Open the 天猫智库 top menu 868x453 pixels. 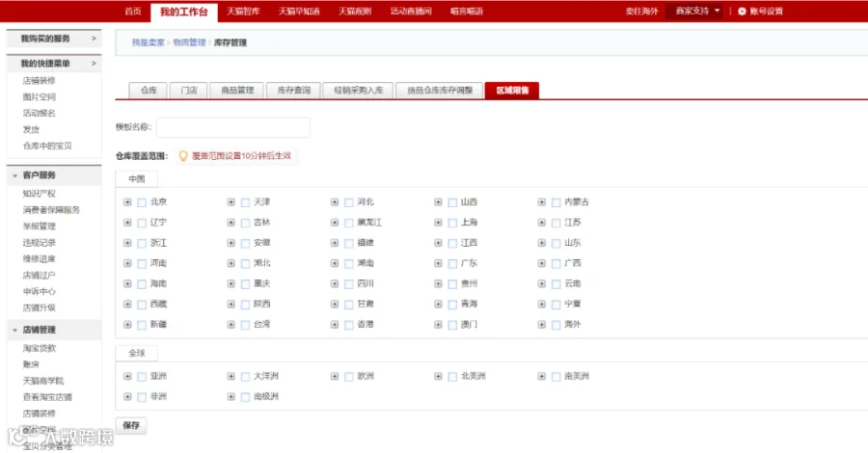243,11
